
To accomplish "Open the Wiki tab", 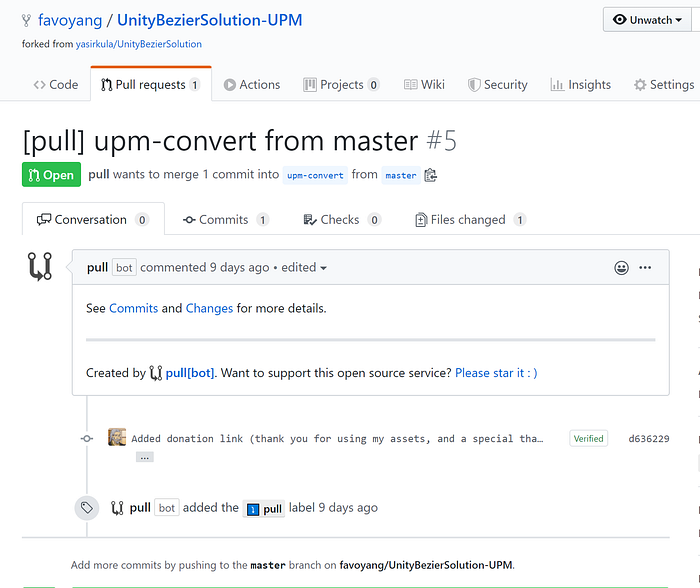I will pos(424,84).
